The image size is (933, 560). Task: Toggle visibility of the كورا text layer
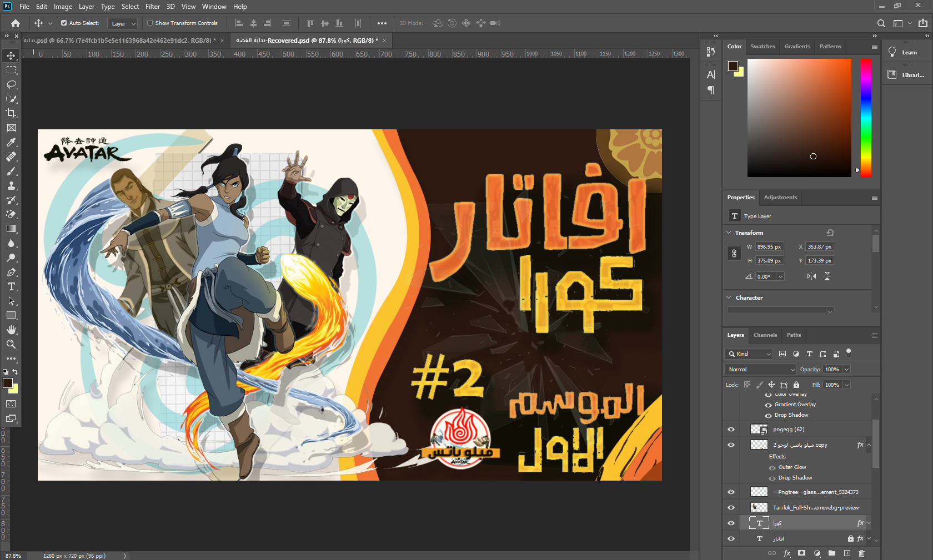point(731,523)
